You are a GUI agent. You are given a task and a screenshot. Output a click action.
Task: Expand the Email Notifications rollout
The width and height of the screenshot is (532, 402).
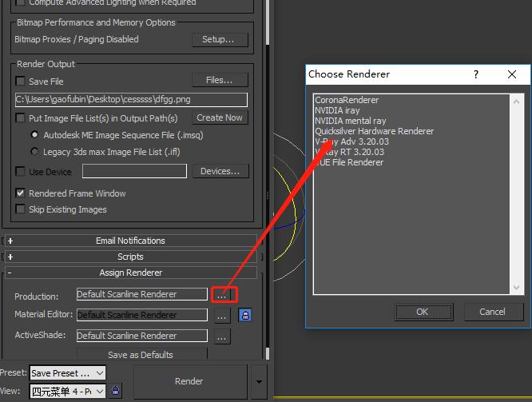click(130, 241)
